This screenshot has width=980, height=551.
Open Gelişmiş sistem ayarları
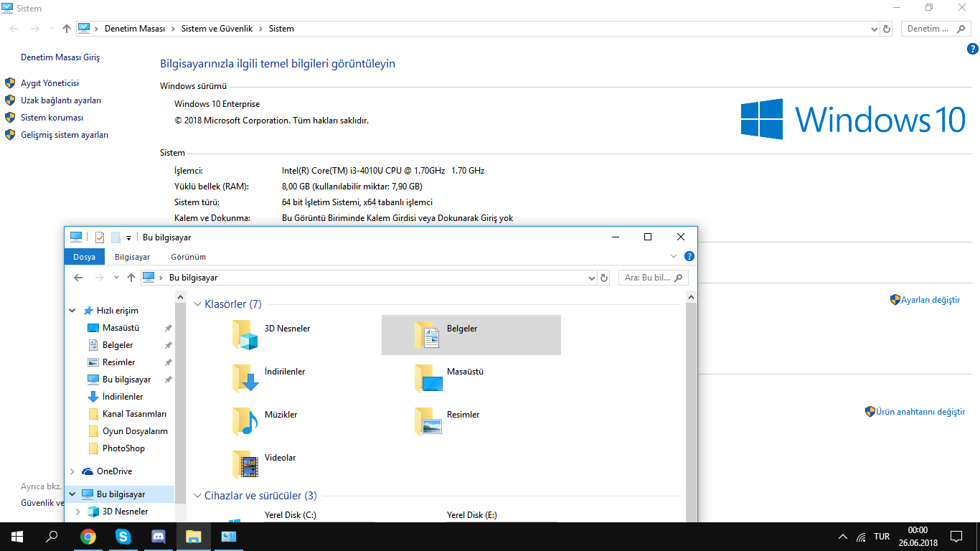tap(65, 135)
